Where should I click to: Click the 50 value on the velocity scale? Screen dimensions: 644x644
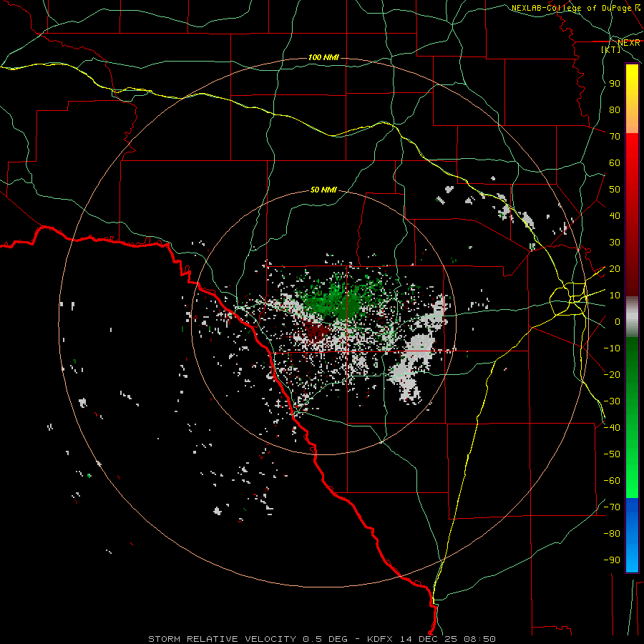pyautogui.click(x=615, y=190)
